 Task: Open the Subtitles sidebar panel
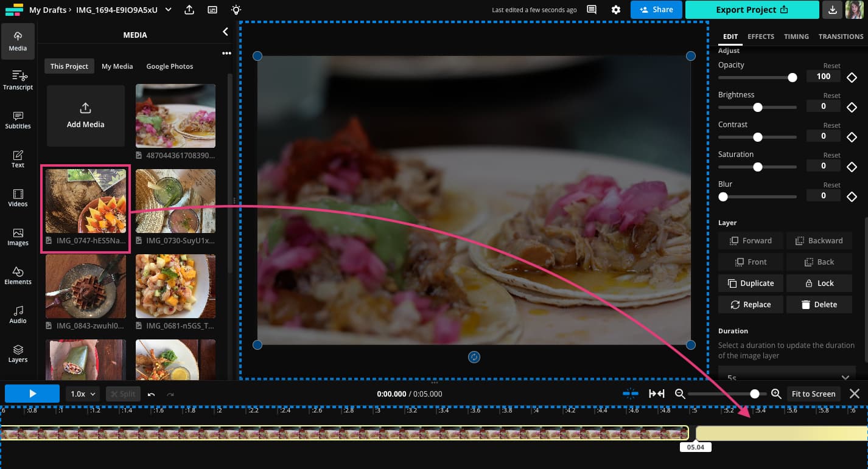point(18,119)
